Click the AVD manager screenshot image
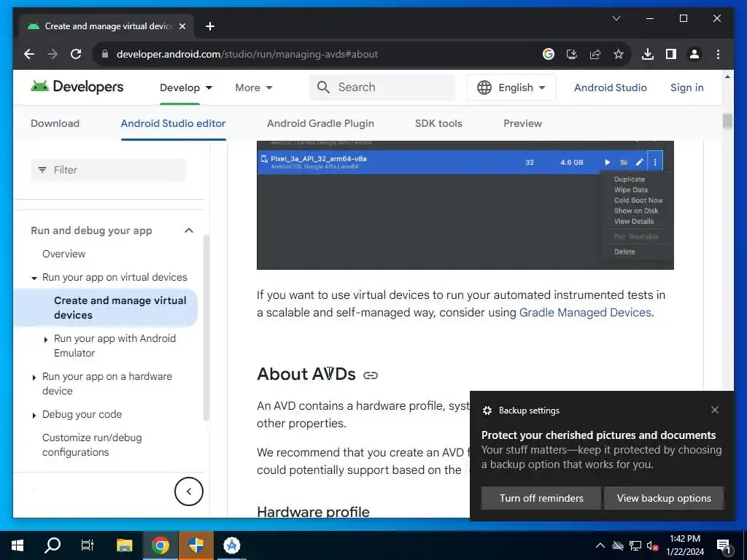The width and height of the screenshot is (747, 560). point(465,205)
